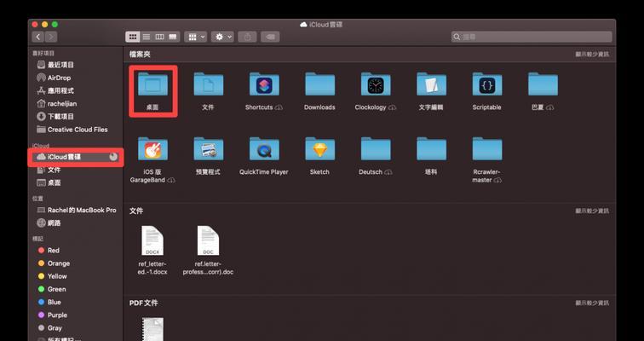Open Creative Cloud Files in the sidebar
Image resolution: width=644 pixels, height=341 pixels.
77,130
